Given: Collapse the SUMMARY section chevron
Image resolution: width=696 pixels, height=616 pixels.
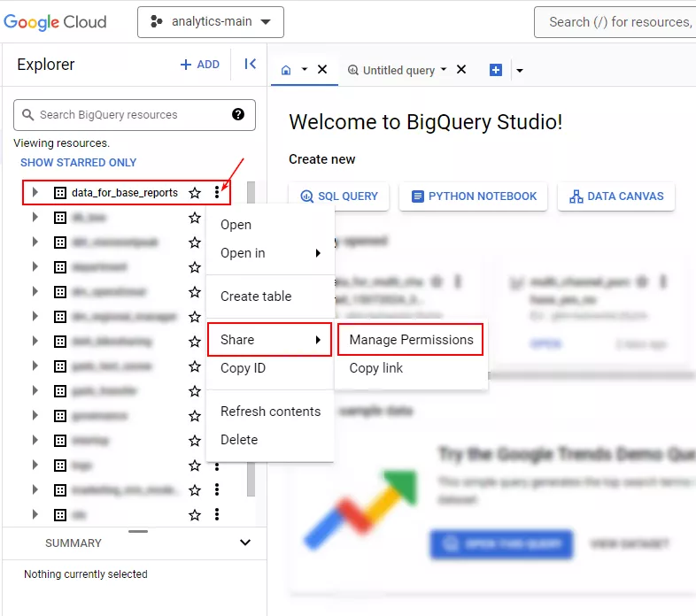Looking at the screenshot, I should pyautogui.click(x=245, y=543).
